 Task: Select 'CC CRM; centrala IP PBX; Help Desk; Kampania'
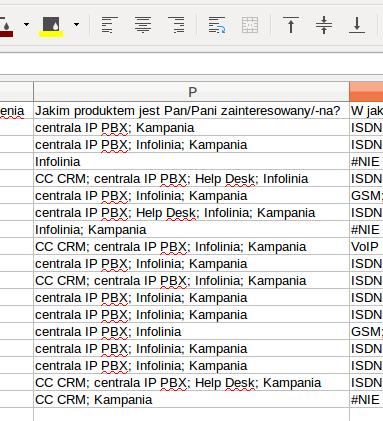point(191,382)
